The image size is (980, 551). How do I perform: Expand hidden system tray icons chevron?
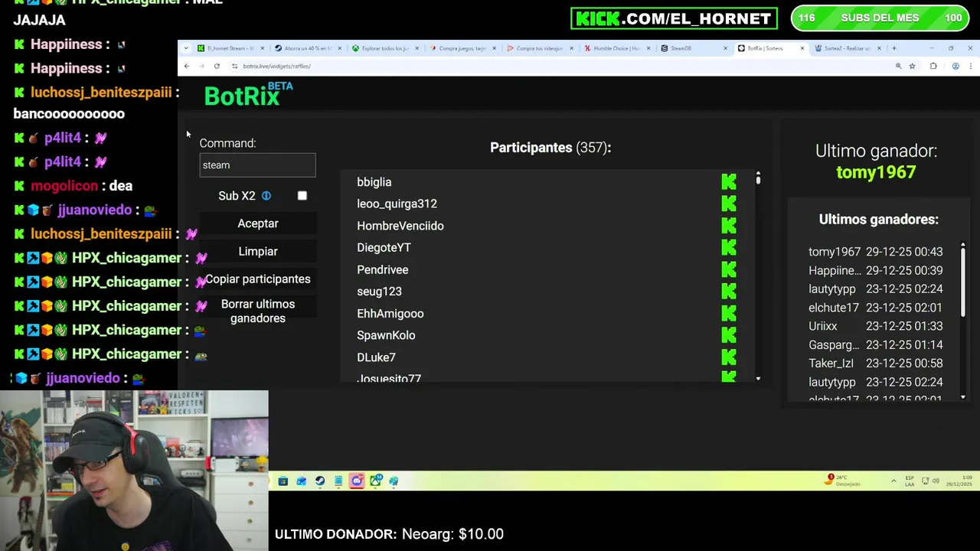tap(893, 481)
